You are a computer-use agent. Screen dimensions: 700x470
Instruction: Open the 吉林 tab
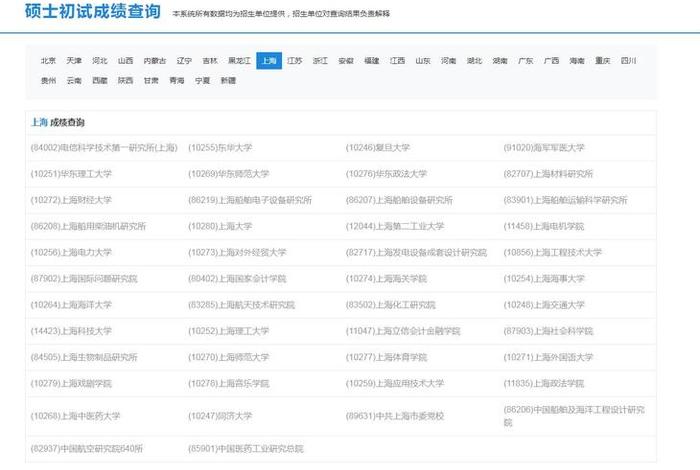(210, 61)
